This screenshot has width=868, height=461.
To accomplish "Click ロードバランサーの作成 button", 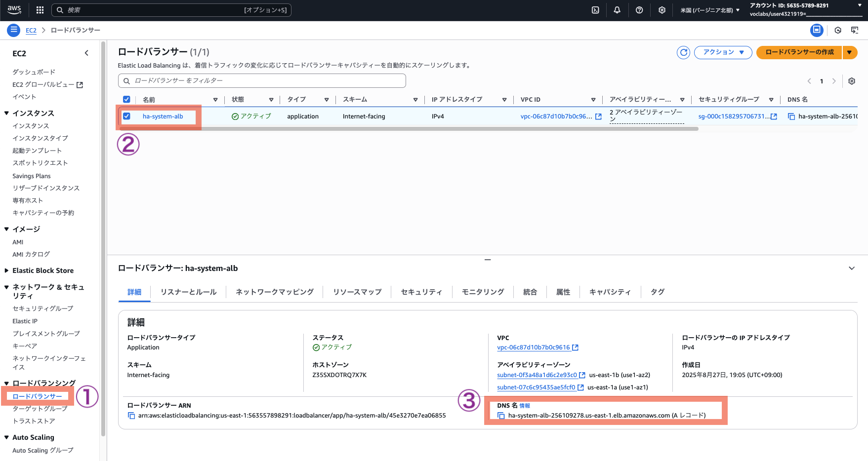I will [799, 52].
